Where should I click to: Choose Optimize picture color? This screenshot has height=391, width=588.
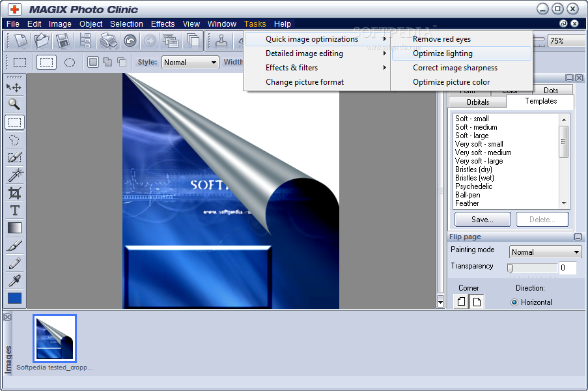[462, 82]
